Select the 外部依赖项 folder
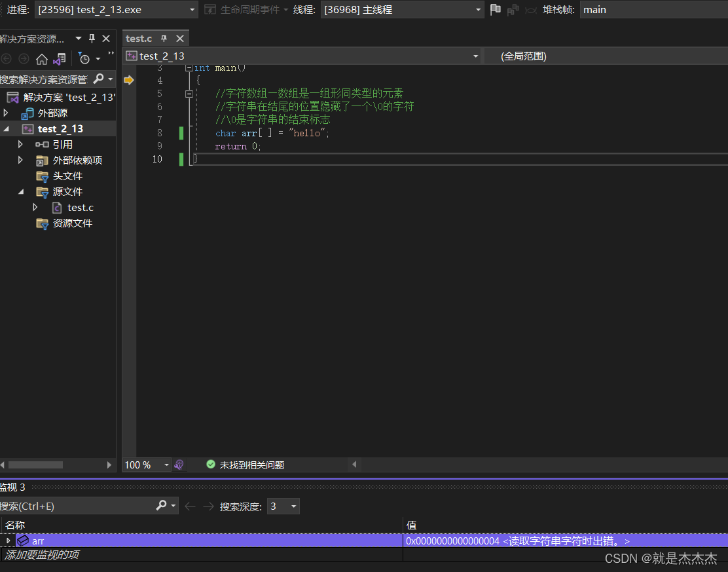Screen dimensions: 728x572 (77, 161)
